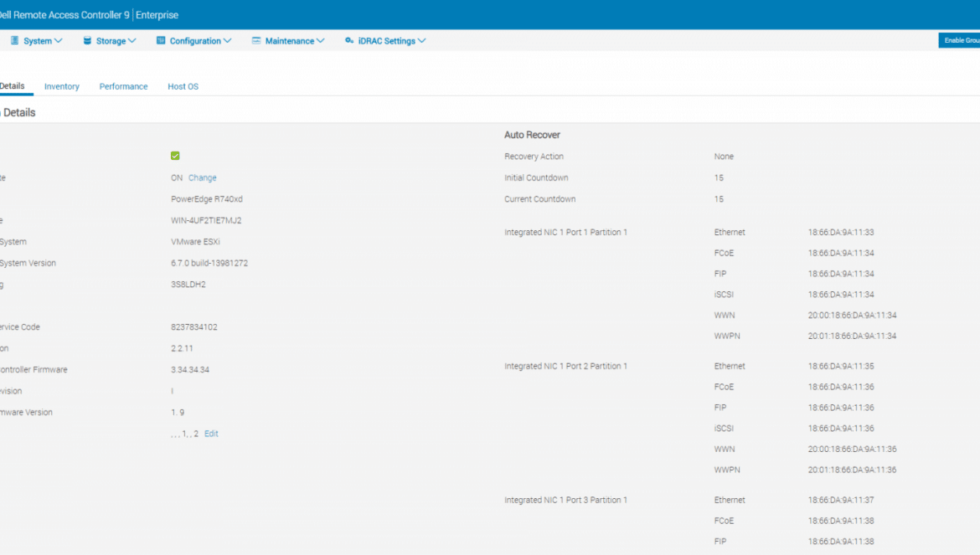Click the Auto Recover heading
Viewport: 980px width, 555px height.
pos(533,135)
